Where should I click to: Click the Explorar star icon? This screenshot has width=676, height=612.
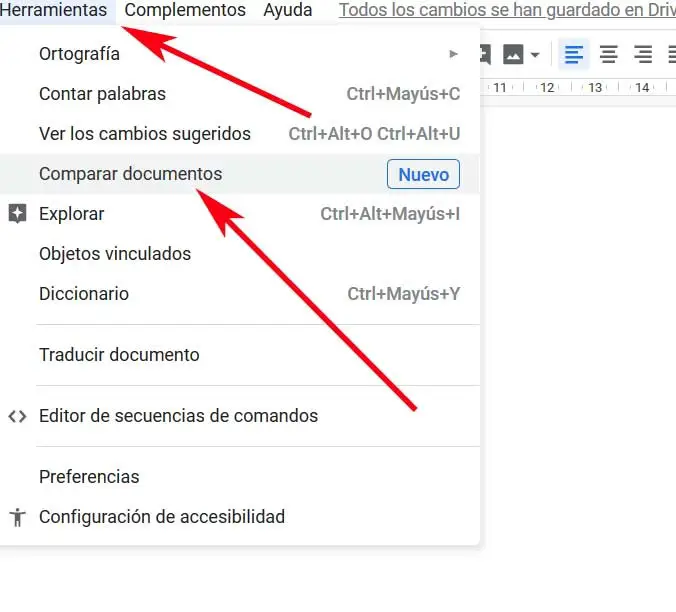[17, 213]
